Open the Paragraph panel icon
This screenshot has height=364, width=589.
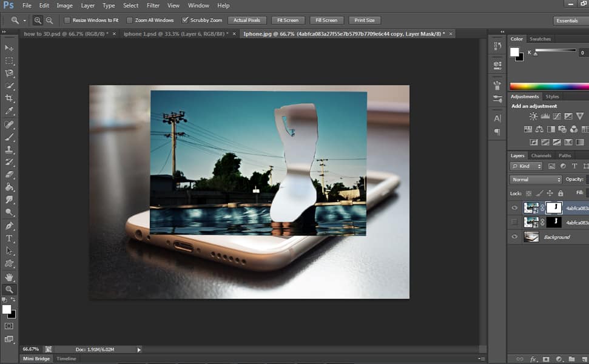[497, 132]
